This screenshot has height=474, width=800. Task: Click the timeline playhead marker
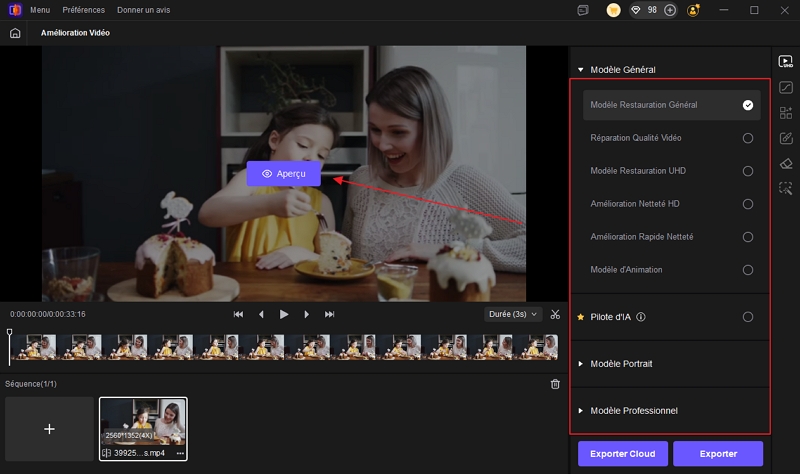pyautogui.click(x=10, y=332)
